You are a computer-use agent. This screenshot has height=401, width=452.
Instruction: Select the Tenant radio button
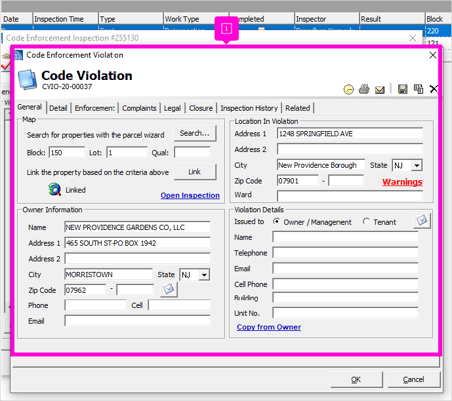pos(366,221)
